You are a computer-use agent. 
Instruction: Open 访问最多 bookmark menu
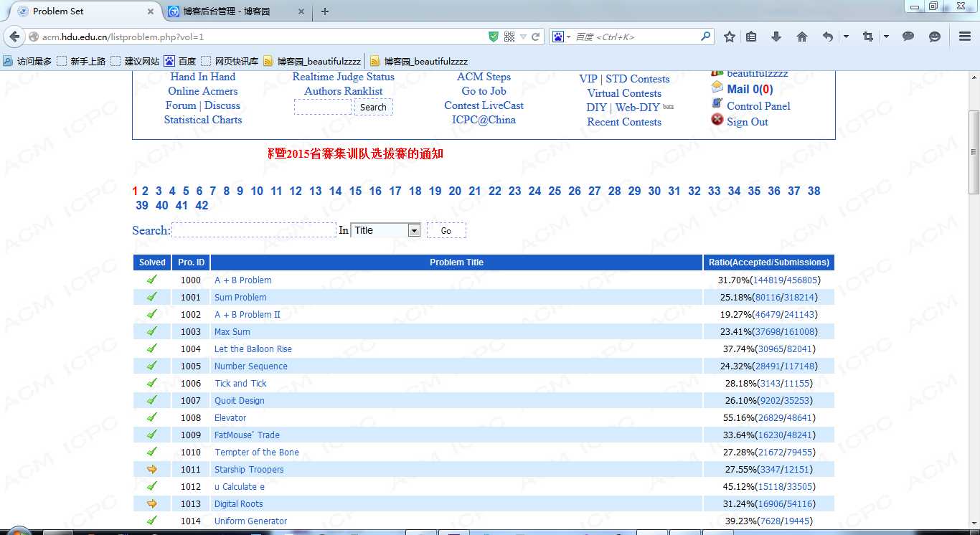click(28, 61)
